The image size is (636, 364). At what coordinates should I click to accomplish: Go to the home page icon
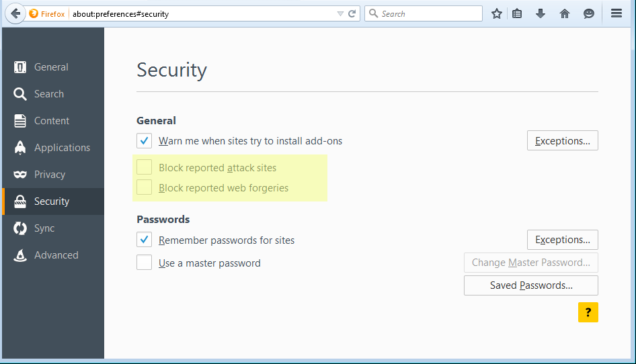[x=565, y=13]
